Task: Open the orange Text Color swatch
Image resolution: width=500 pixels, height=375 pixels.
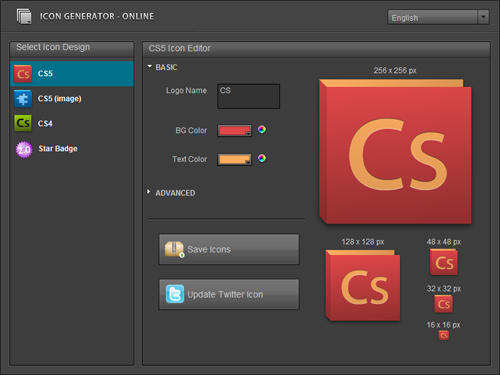Action: [x=234, y=159]
